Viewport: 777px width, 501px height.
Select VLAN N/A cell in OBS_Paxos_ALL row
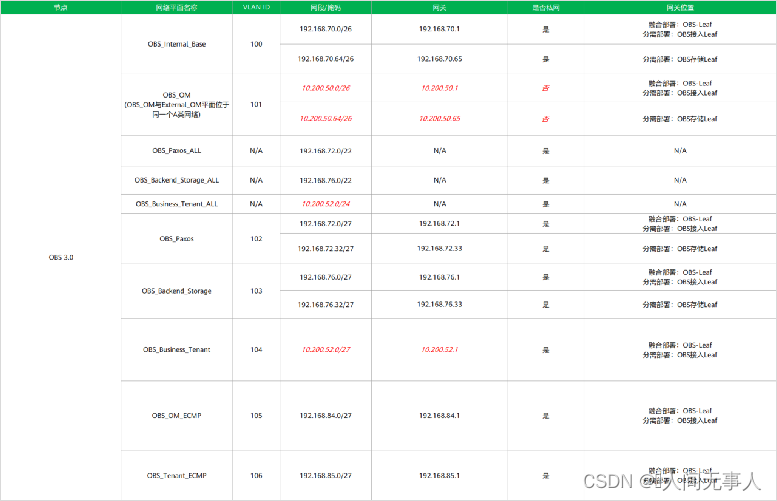256,151
